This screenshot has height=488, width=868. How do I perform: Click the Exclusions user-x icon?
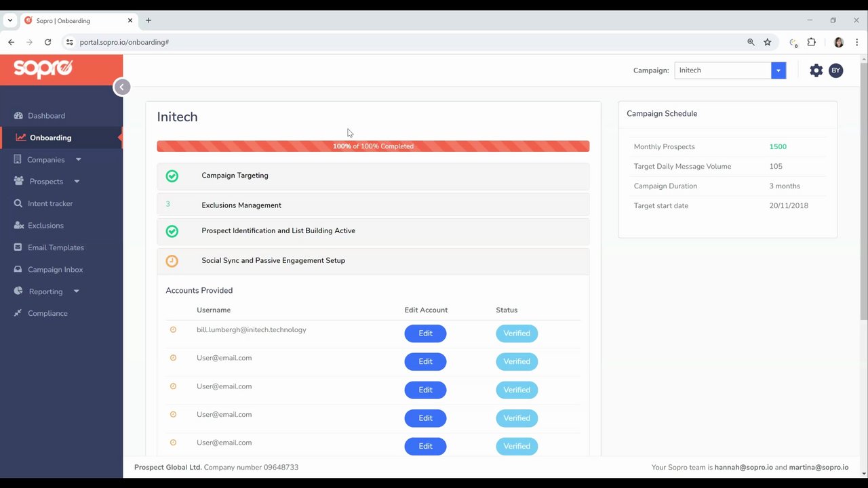click(x=18, y=226)
